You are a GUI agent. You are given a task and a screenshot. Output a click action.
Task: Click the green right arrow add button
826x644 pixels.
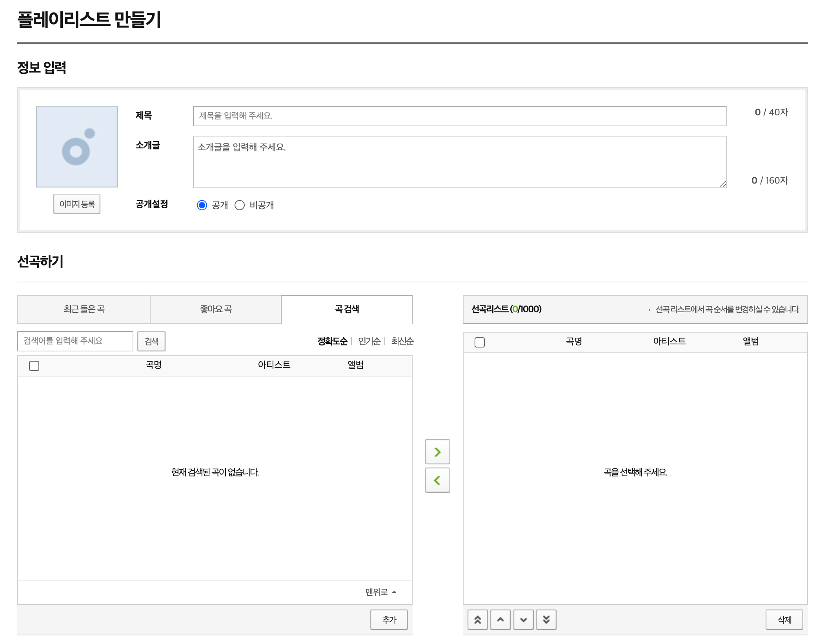coord(437,452)
